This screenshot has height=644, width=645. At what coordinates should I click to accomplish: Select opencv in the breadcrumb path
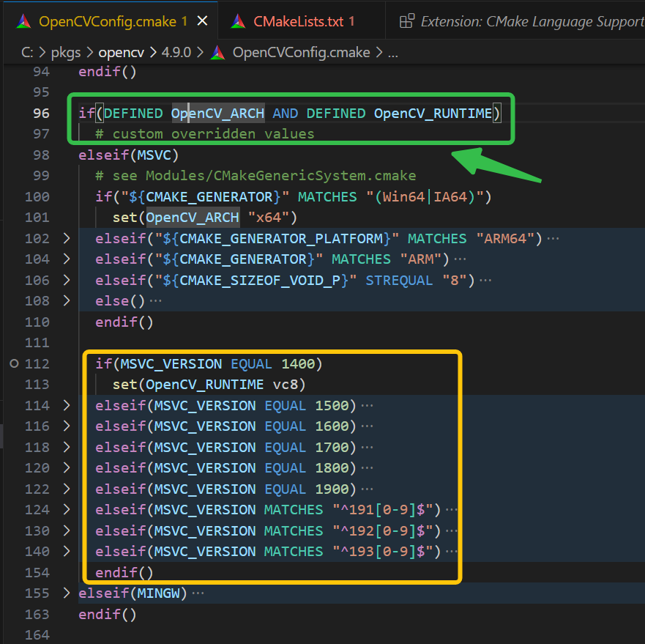121,52
